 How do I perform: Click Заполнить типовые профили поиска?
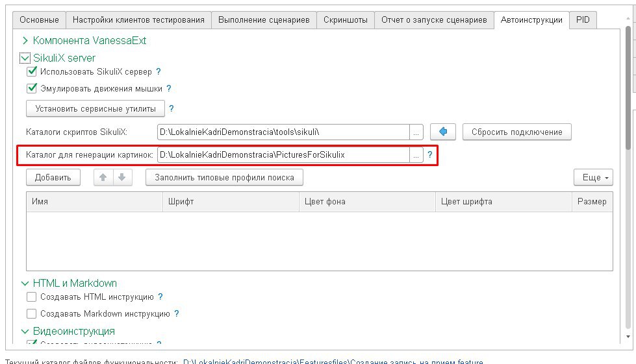[224, 177]
